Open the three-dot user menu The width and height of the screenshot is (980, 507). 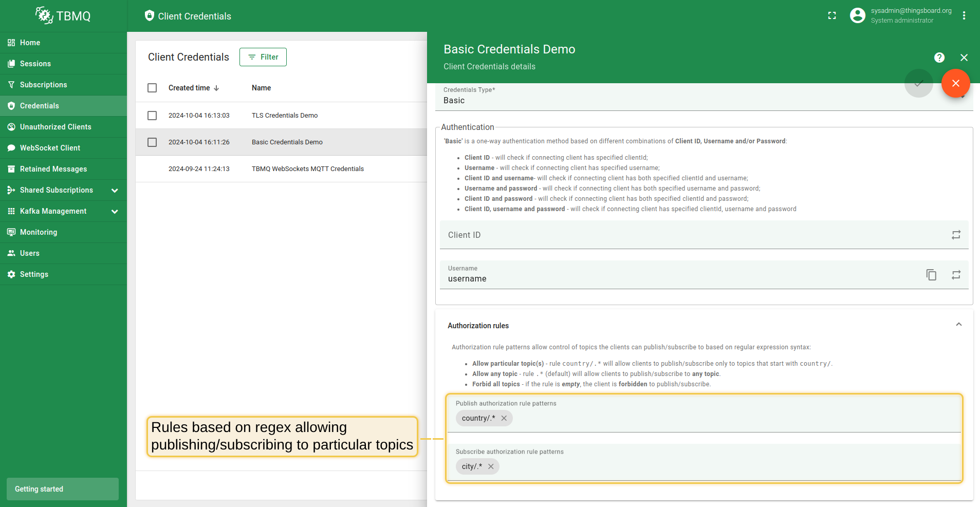tap(964, 16)
